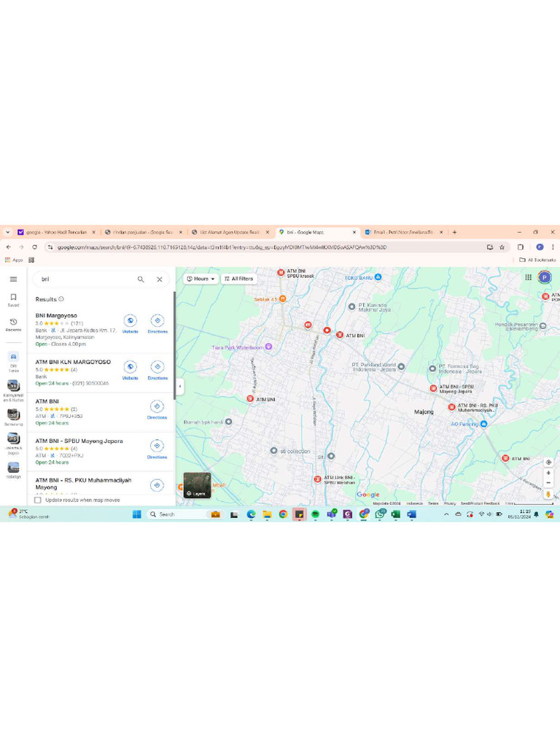Open the Semarang recent thumbnail
This screenshot has width=560, height=747.
click(13, 417)
